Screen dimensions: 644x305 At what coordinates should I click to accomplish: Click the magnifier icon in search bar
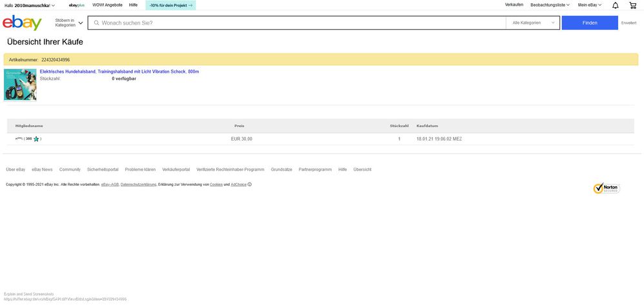pos(97,23)
